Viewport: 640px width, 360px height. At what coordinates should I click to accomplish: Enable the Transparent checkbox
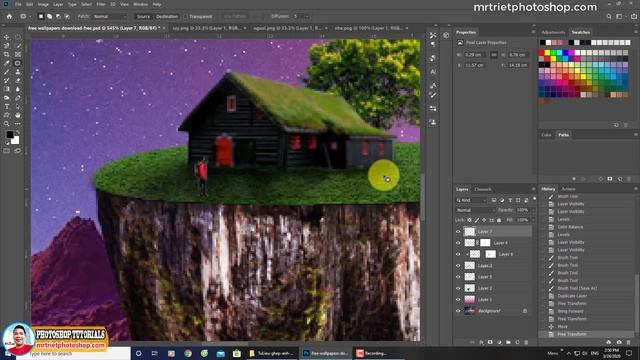(185, 16)
